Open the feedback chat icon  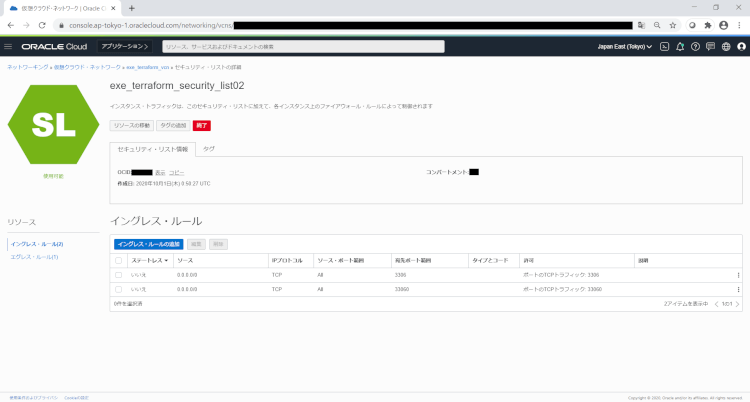coord(710,46)
